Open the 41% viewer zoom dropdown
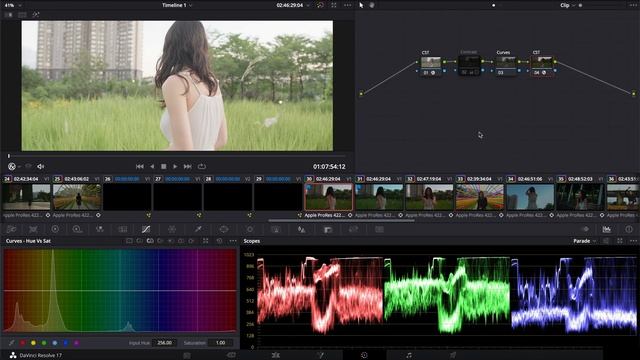Screen dimensions: 640x360 [13, 5]
